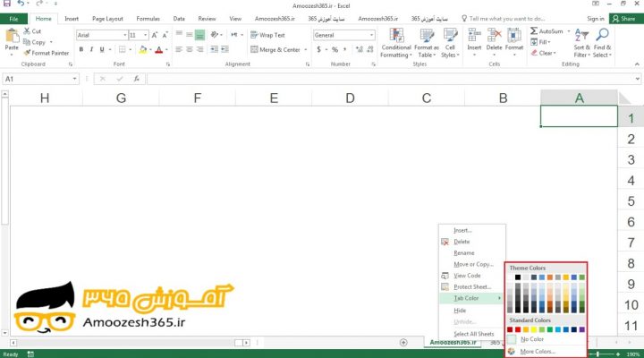Toggle Italic formatting
The image size is (644, 358).
pos(91,50)
